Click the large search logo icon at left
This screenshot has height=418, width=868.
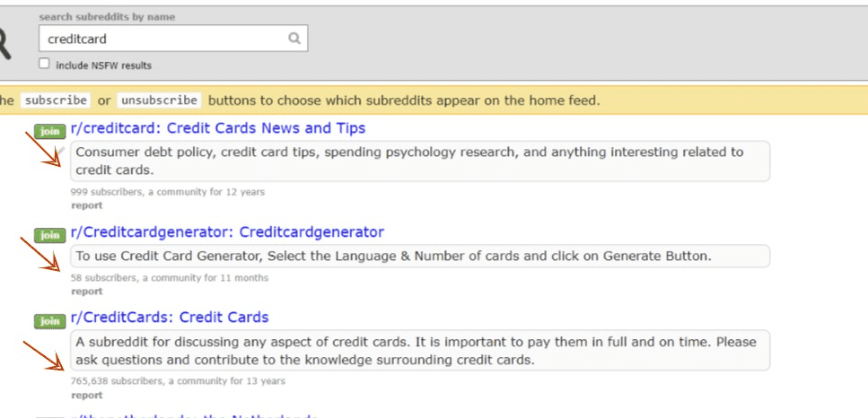coord(4,43)
